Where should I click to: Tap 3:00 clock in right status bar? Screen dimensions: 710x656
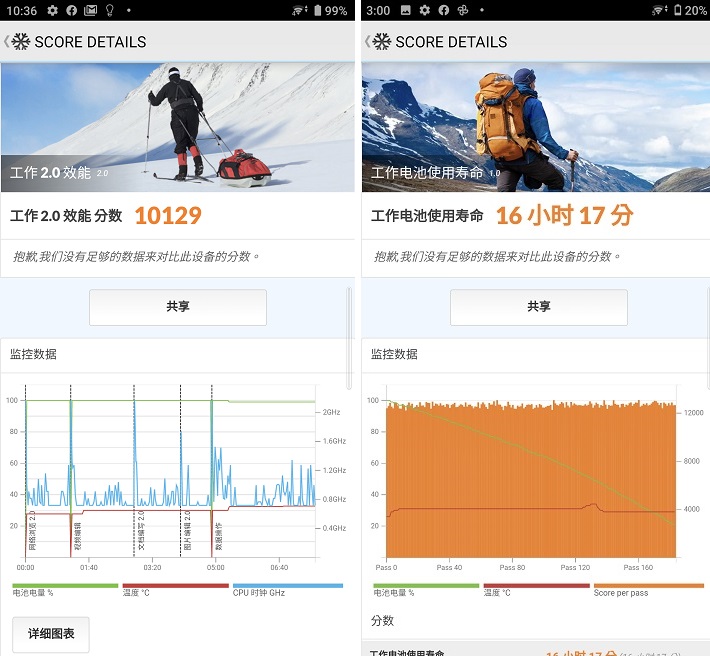coord(378,10)
